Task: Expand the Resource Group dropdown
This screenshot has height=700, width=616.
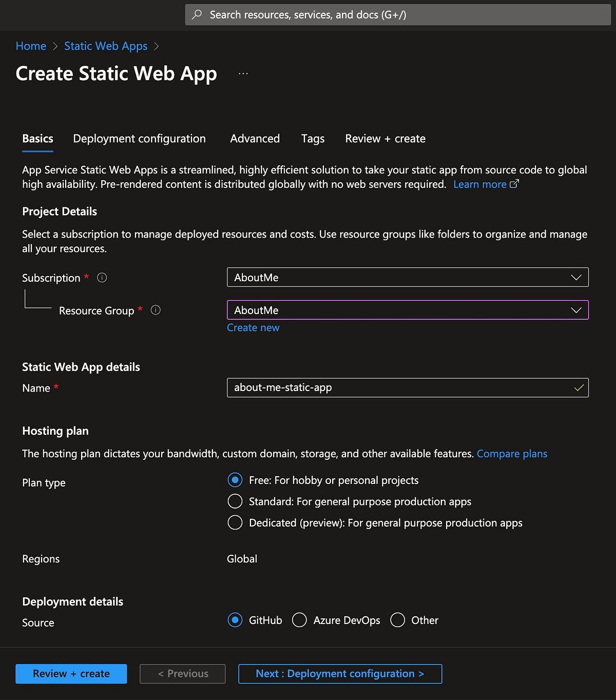Action: [x=575, y=310]
